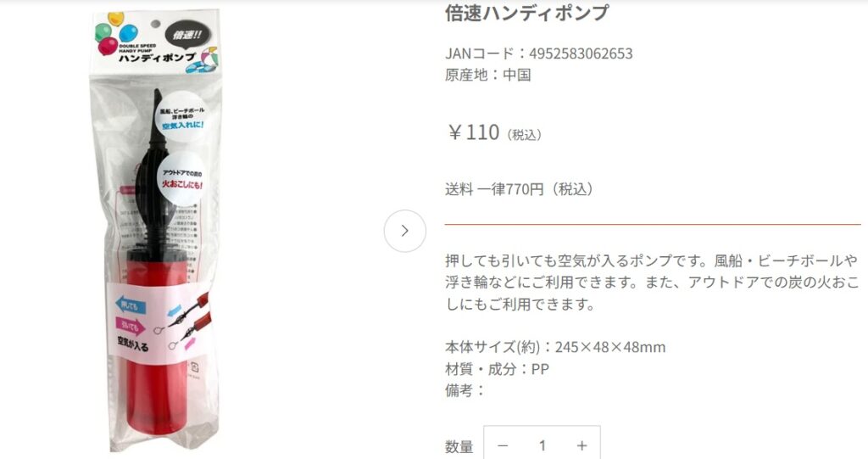Click the ¥110 price text
This screenshot has width=868, height=459.
[474, 132]
